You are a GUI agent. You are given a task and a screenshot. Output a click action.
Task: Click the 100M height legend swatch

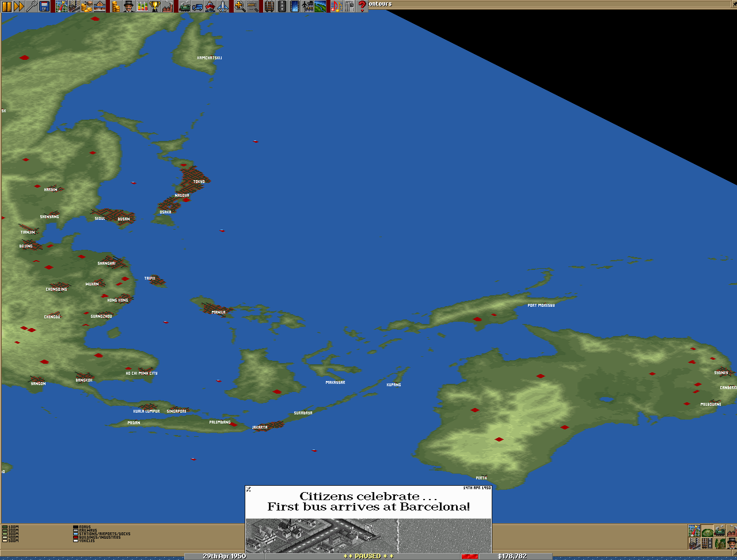pos(5,527)
